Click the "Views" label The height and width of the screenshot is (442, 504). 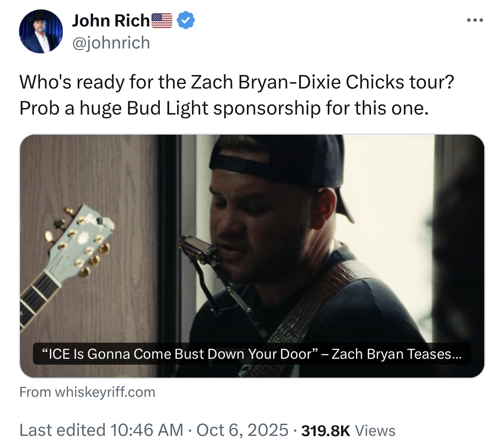tap(375, 431)
